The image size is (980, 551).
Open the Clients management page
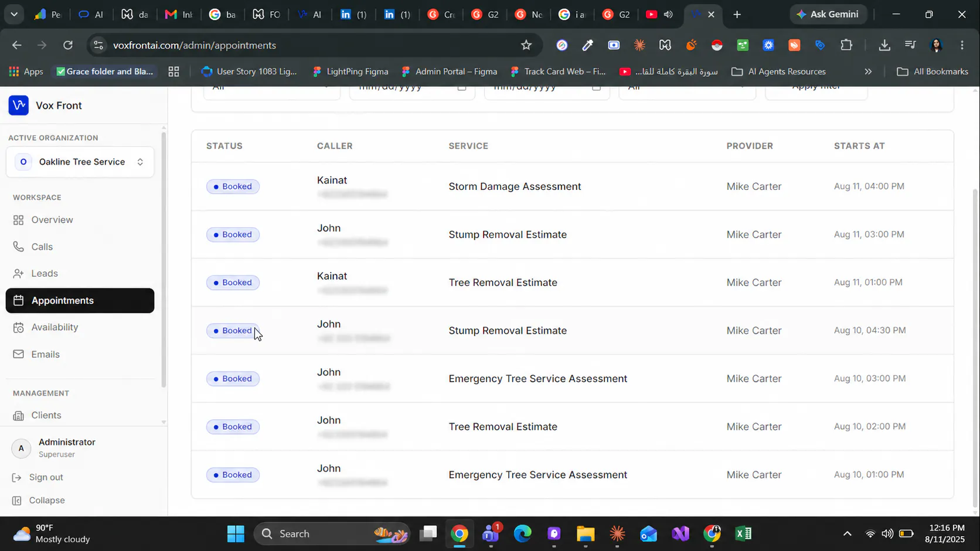click(80, 415)
